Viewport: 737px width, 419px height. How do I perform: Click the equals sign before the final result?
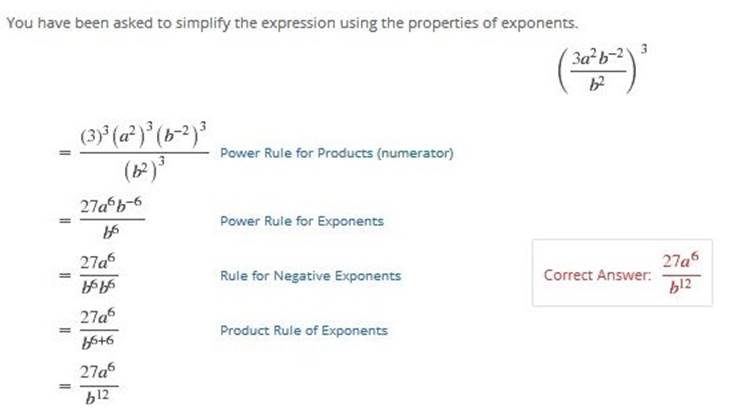point(65,386)
